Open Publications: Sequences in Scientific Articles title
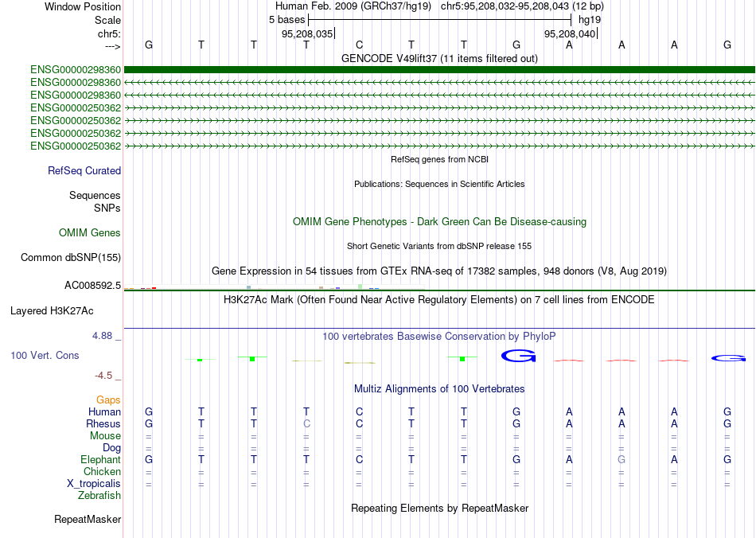 (x=439, y=184)
